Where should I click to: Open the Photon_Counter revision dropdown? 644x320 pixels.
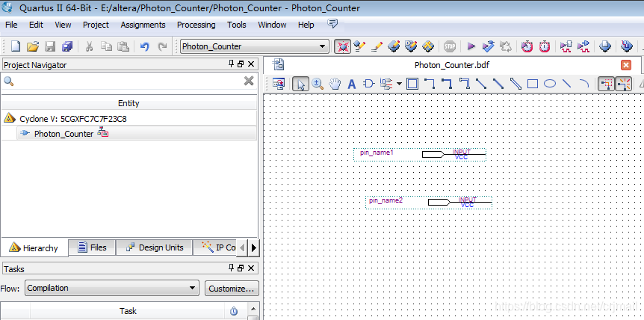(323, 46)
